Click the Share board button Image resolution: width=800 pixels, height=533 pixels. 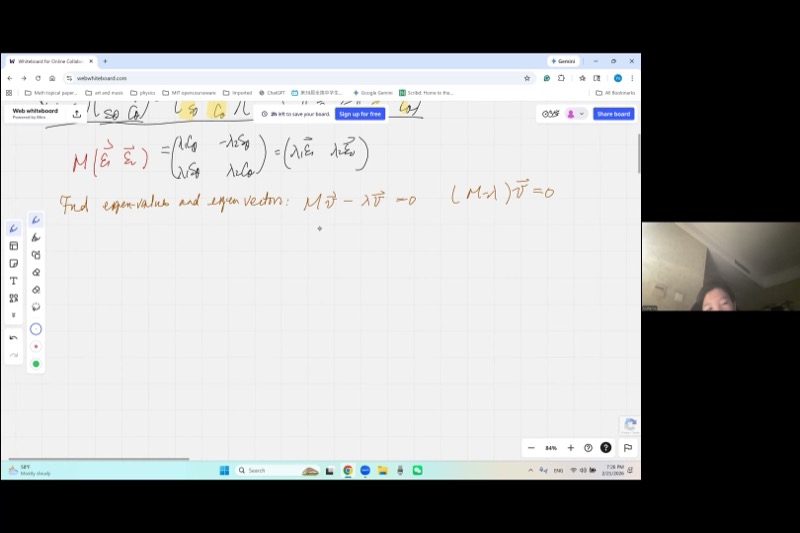pyautogui.click(x=613, y=114)
